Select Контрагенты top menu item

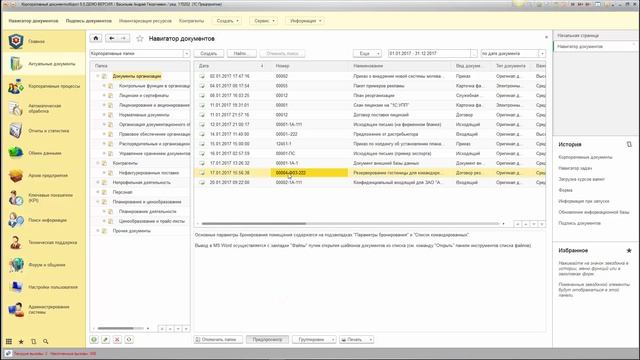(191, 21)
